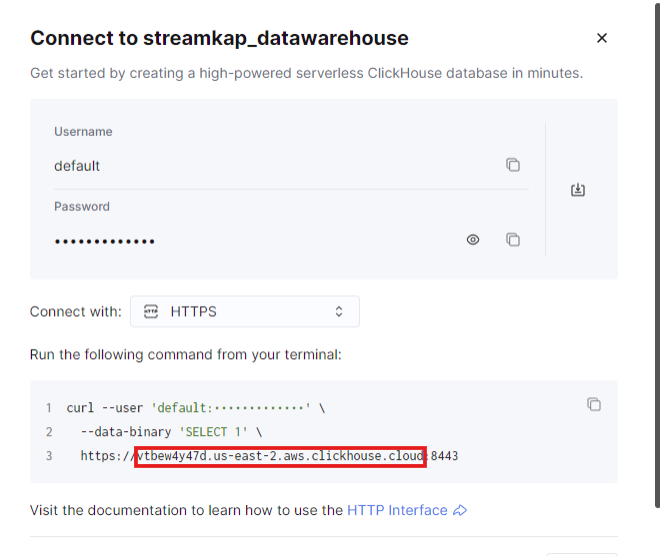This screenshot has width=662, height=556.
Task: Select the username text 'default'
Action: [77, 166]
